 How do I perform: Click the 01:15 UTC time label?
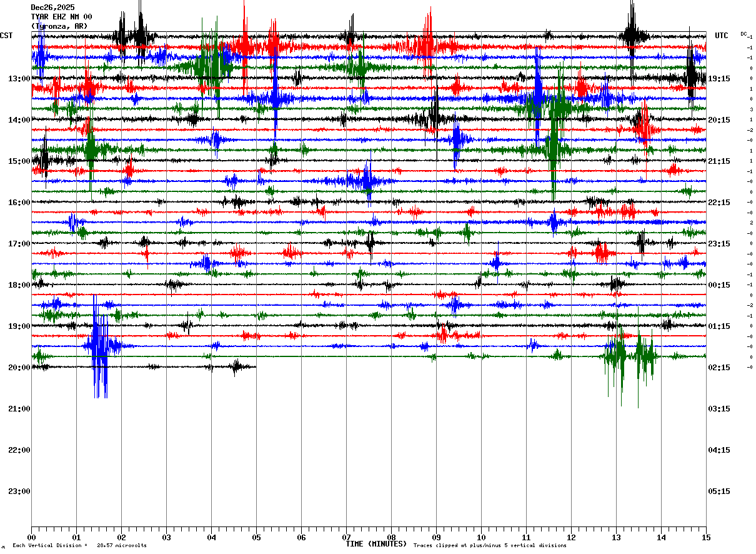[x=719, y=326]
